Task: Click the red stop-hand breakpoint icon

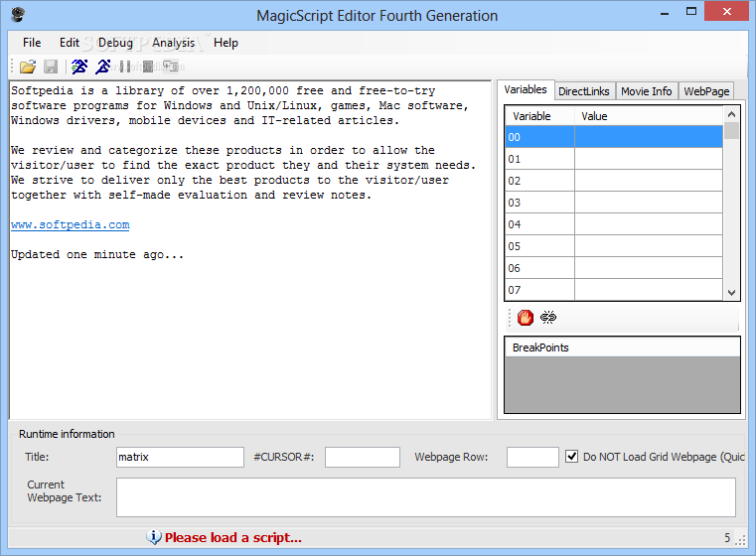Action: click(x=526, y=318)
